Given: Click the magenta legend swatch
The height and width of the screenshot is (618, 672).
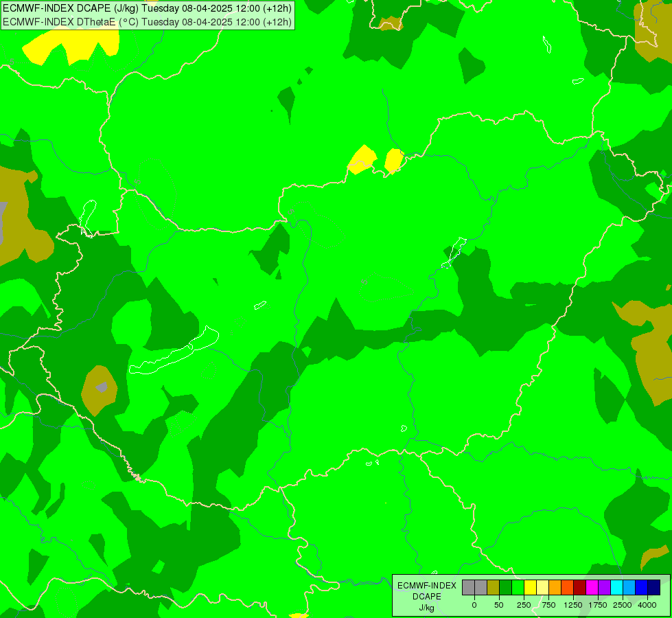Looking at the screenshot, I should (592, 588).
